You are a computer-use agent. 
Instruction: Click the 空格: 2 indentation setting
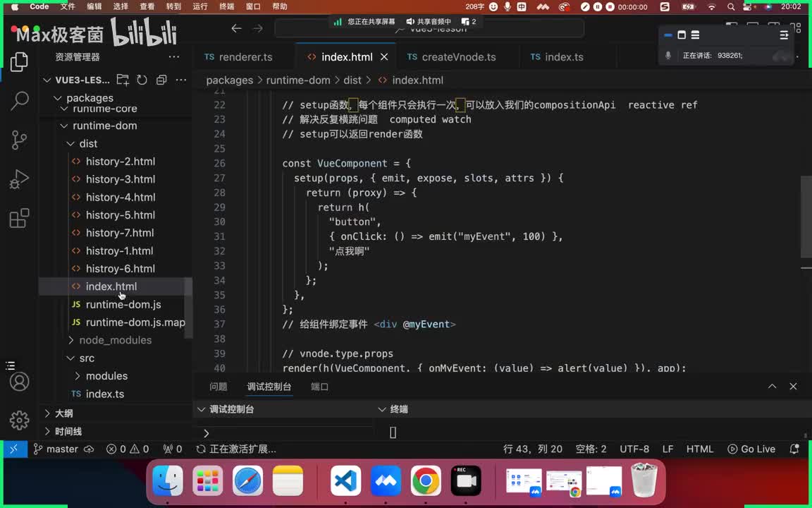click(591, 449)
